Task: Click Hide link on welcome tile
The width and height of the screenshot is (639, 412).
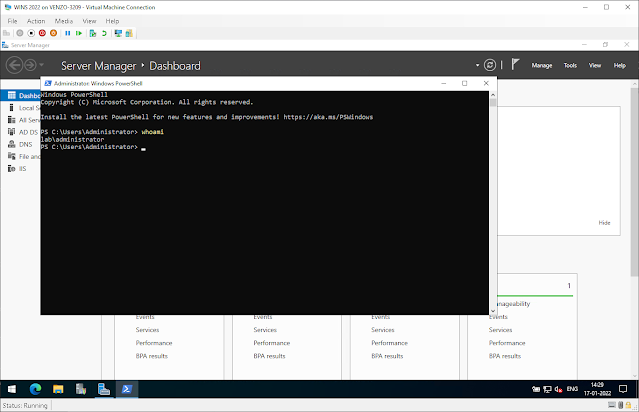Action: (x=604, y=223)
